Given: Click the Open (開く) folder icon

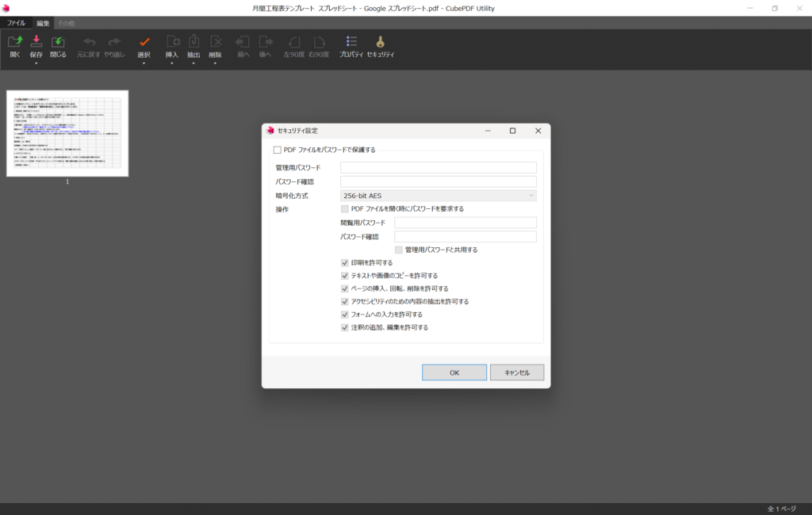Looking at the screenshot, I should [15, 42].
